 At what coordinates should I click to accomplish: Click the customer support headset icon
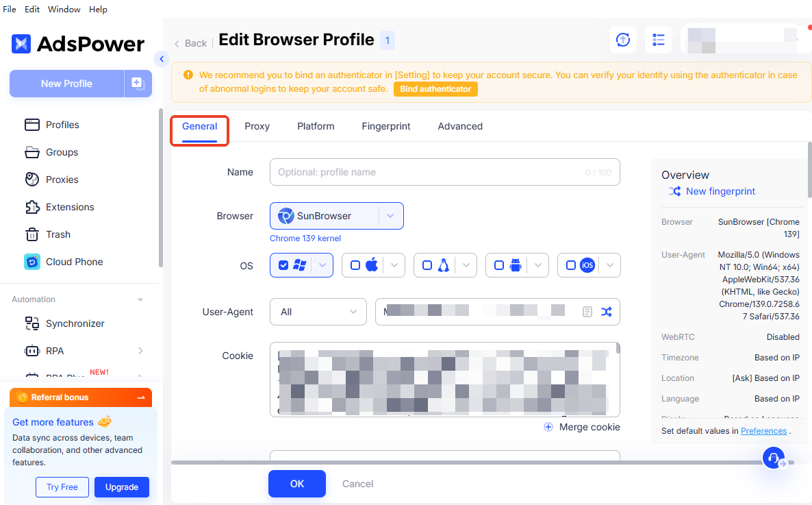pyautogui.click(x=774, y=457)
